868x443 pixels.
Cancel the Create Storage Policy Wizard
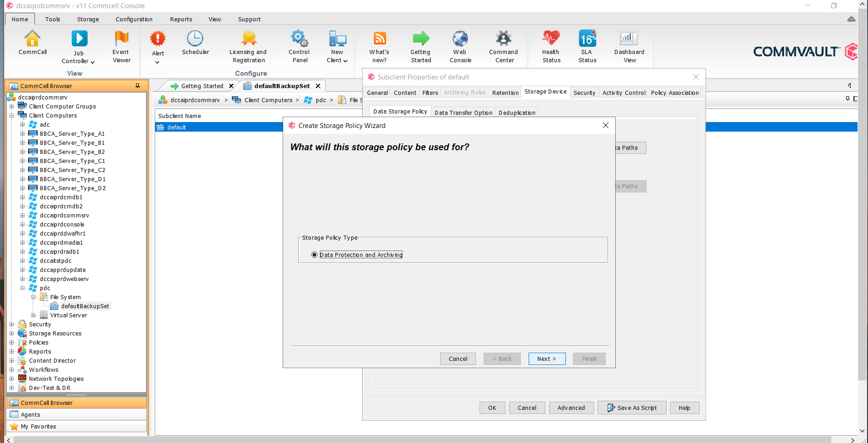[458, 359]
